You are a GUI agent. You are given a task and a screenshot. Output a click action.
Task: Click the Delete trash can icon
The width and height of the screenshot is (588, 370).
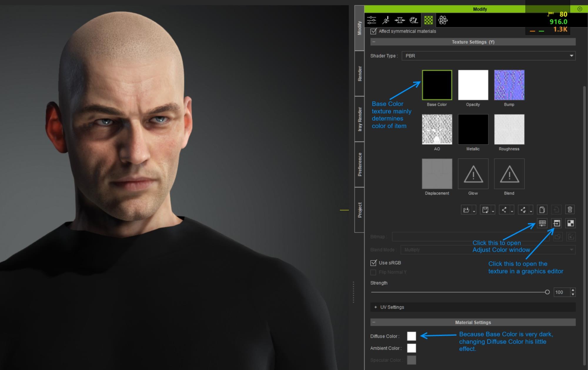click(570, 210)
